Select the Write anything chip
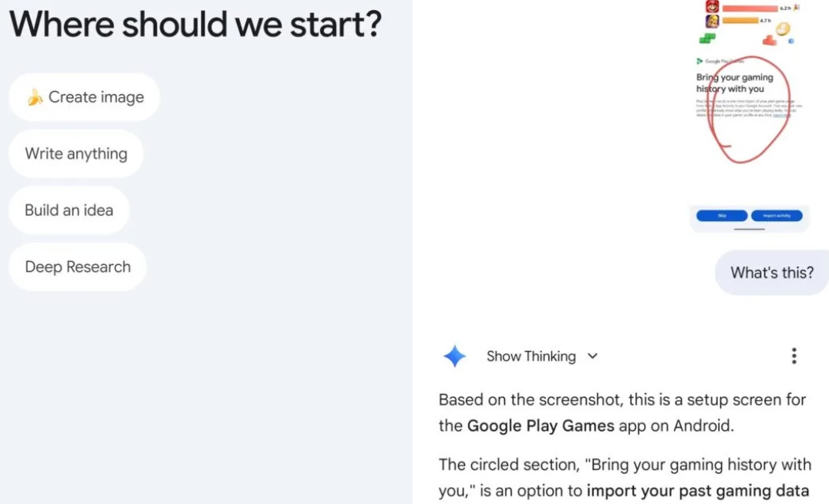Image resolution: width=829 pixels, height=504 pixels. tap(76, 153)
